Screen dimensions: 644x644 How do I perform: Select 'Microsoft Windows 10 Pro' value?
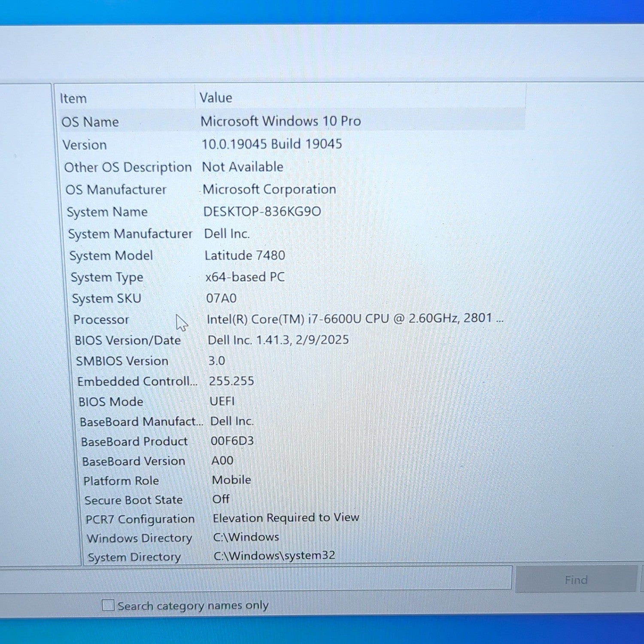pos(281,121)
